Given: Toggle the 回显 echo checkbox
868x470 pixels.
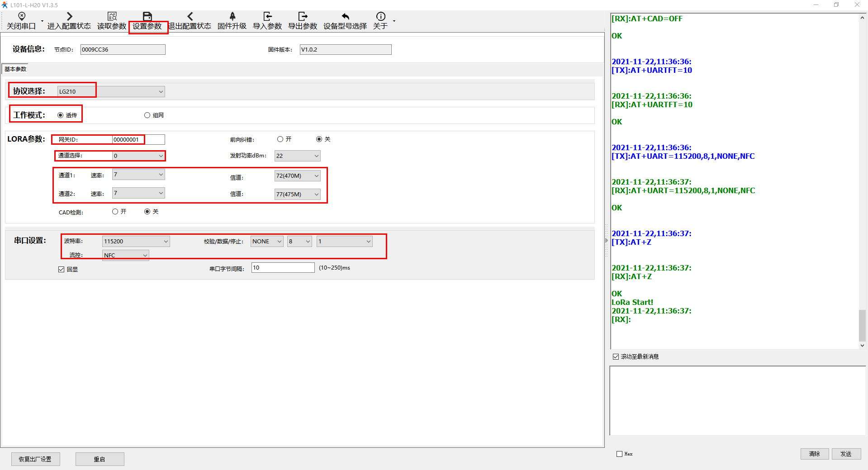Looking at the screenshot, I should coord(62,270).
